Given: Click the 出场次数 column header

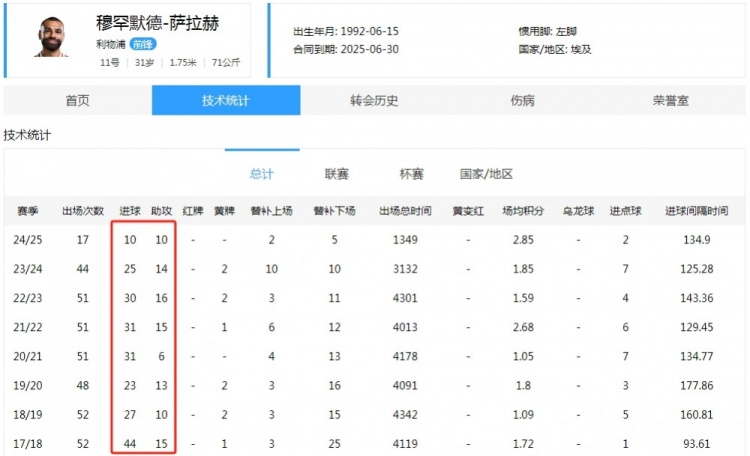Looking at the screenshot, I should point(83,212).
